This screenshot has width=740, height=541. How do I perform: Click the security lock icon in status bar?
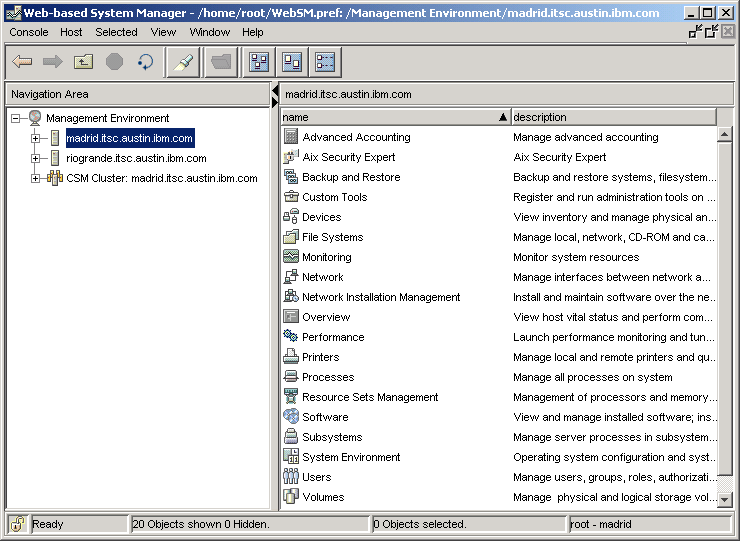point(17,524)
